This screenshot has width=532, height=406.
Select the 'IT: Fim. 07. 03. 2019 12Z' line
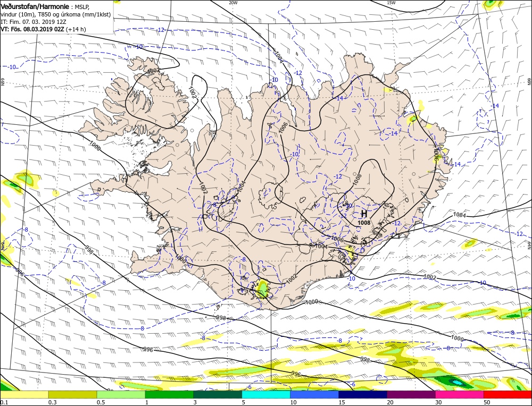(33, 22)
